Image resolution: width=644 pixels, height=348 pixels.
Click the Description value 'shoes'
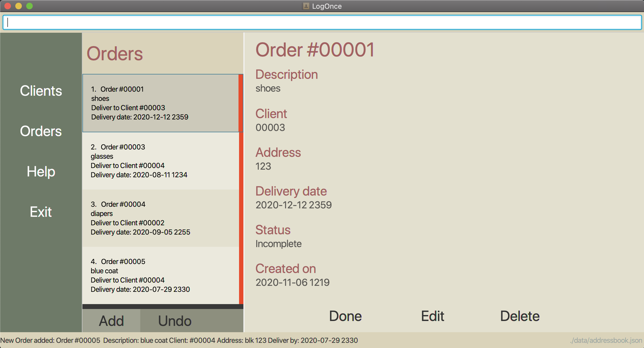268,88
